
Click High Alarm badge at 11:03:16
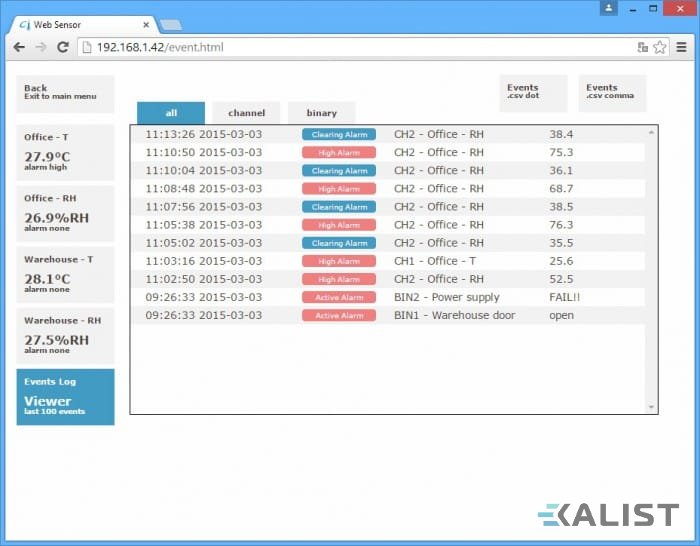[339, 261]
